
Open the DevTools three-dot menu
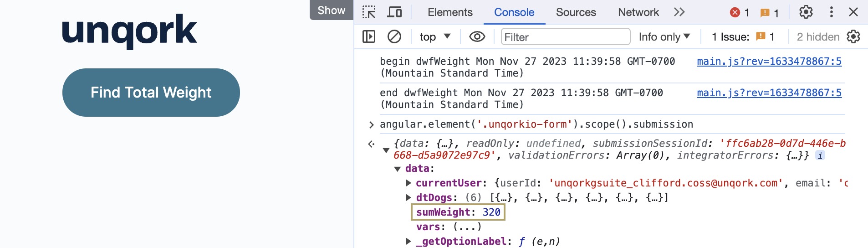pyautogui.click(x=831, y=12)
